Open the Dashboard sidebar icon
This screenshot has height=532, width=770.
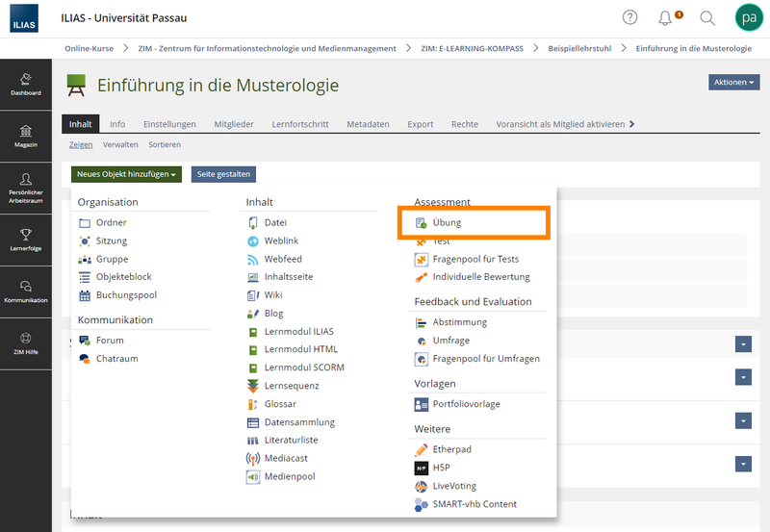pos(26,84)
